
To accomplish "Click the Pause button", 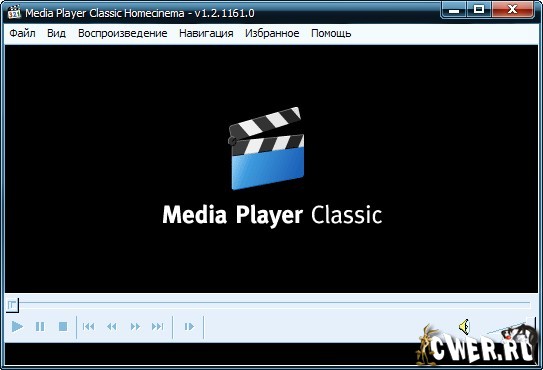I will (x=40, y=326).
